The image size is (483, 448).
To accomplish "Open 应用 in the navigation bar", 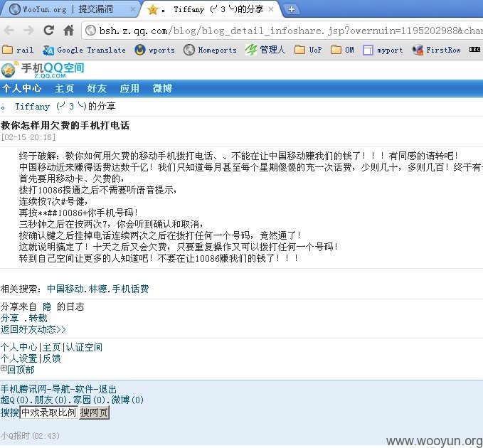I will pos(129,89).
